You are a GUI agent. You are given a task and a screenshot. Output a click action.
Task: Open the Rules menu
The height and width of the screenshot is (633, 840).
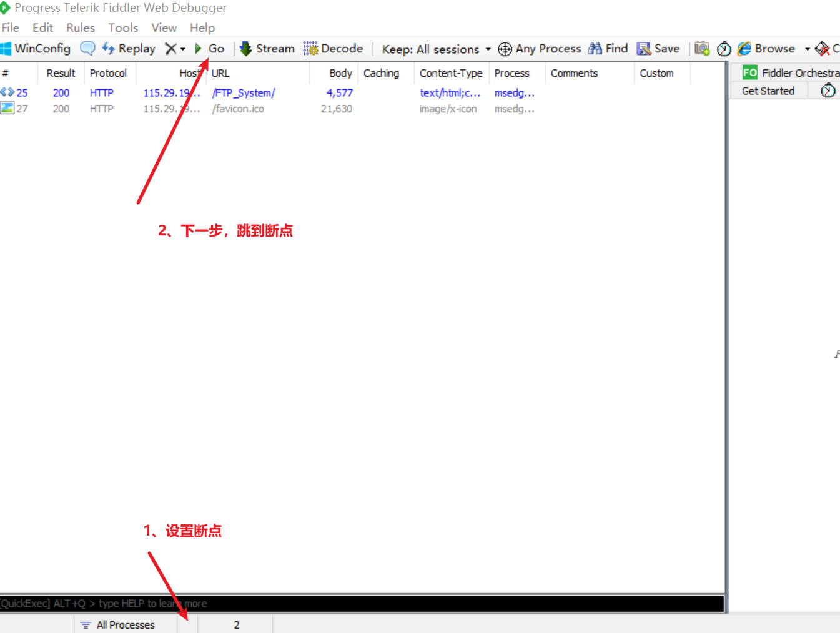coord(81,27)
